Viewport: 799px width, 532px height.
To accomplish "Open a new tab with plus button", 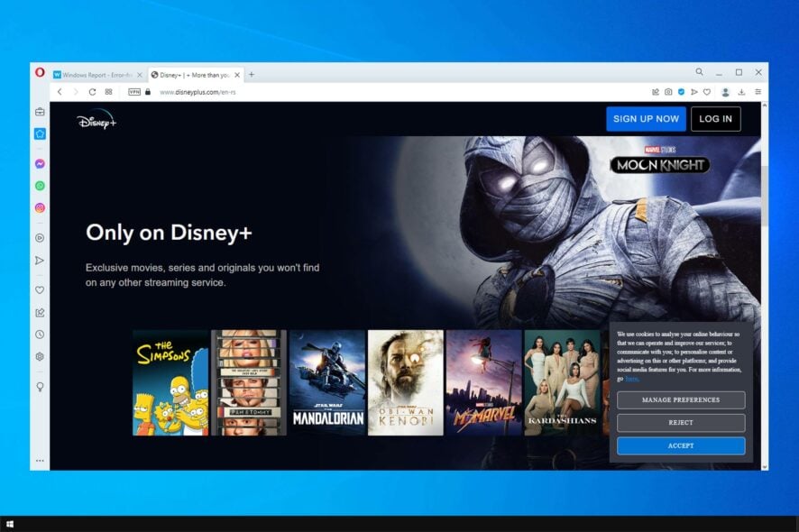I will click(252, 75).
